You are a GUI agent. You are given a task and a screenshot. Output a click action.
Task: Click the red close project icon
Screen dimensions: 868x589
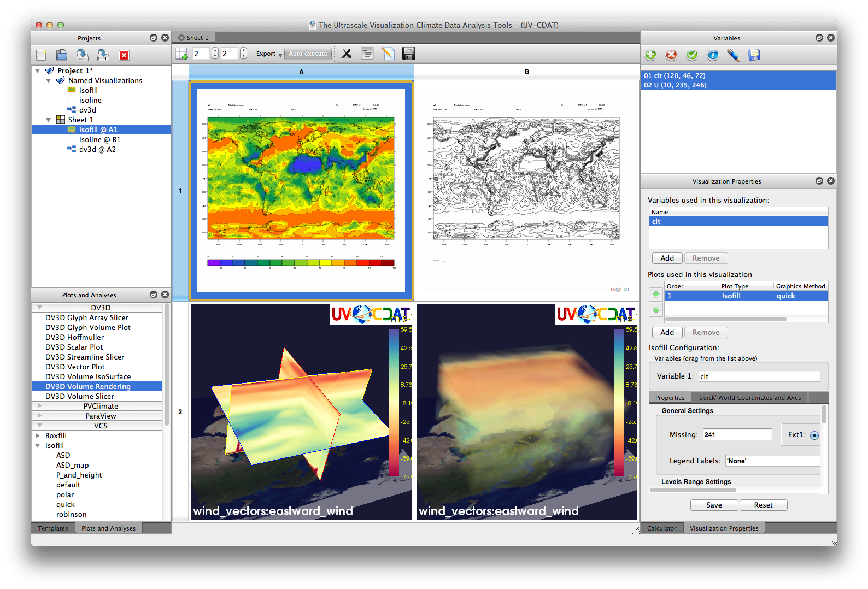pos(124,55)
